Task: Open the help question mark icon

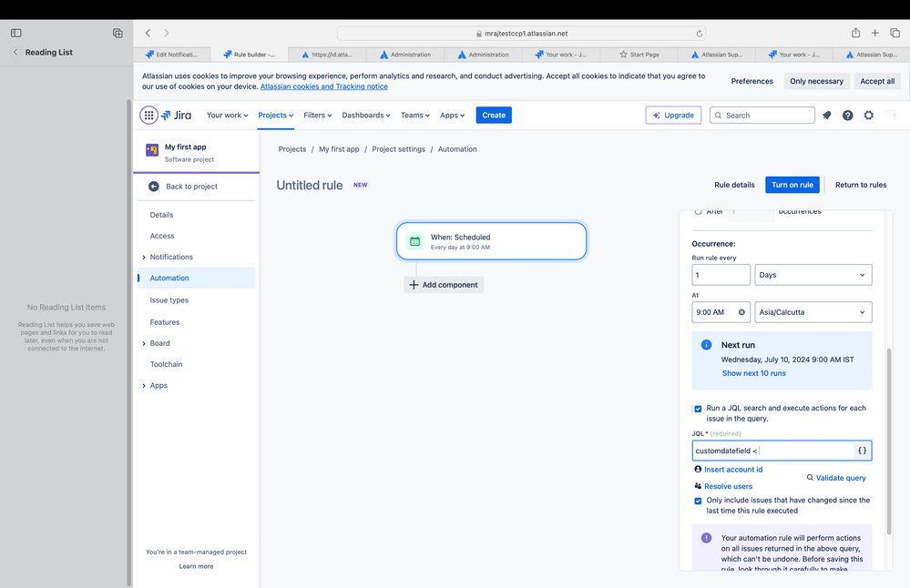Action: [848, 116]
